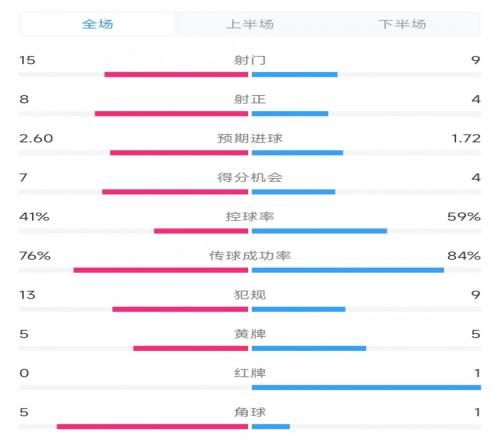Click the 黄牌 label
The image size is (500, 440).
point(250,334)
